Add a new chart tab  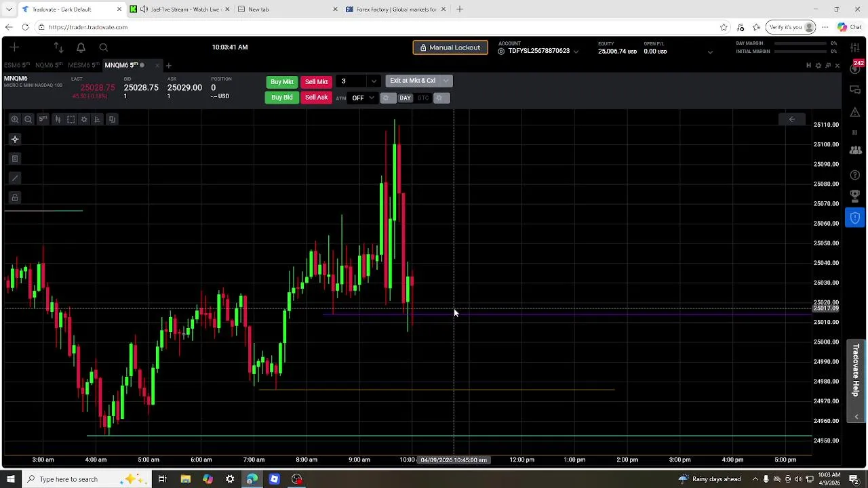click(169, 66)
